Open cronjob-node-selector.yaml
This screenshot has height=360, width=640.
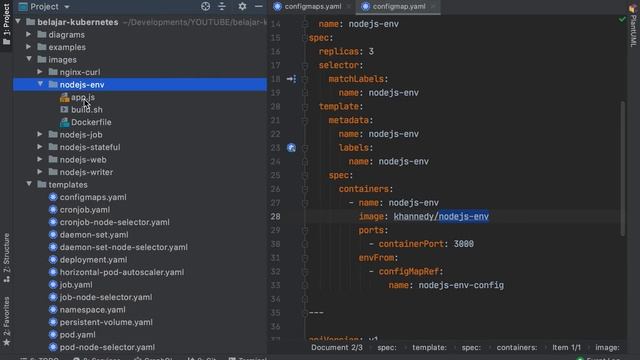click(114, 222)
